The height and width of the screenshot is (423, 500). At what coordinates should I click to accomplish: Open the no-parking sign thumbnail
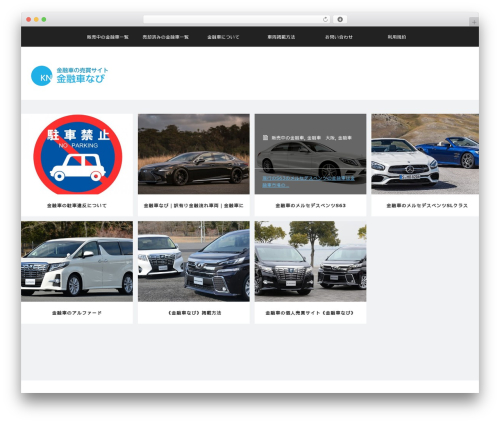pyautogui.click(x=77, y=154)
